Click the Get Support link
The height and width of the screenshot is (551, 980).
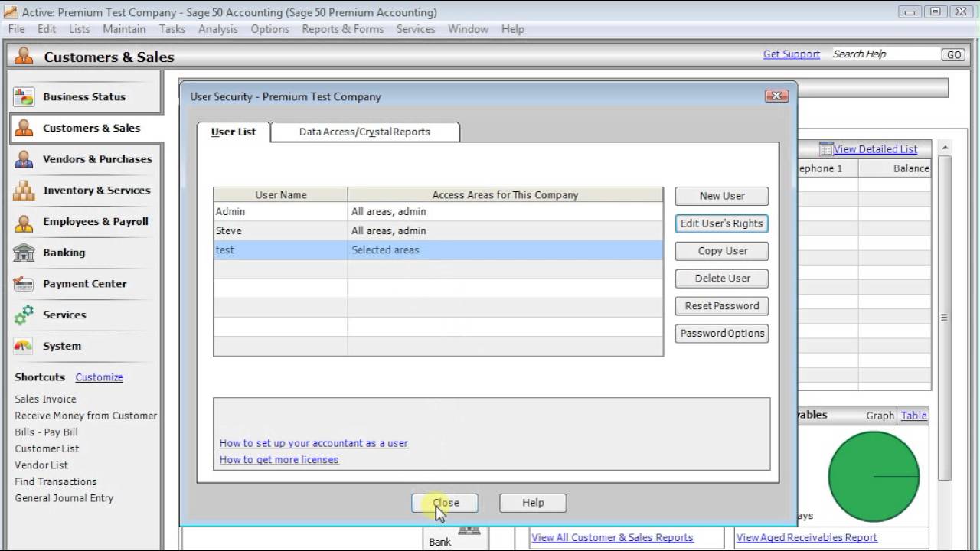(792, 54)
